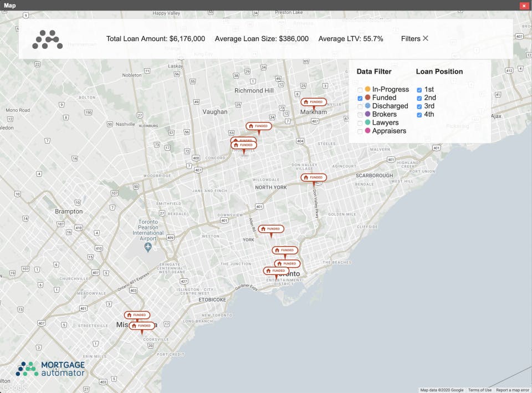The image size is (532, 393).
Task: Click the Average LTV: 55.7% text
Action: coord(350,39)
